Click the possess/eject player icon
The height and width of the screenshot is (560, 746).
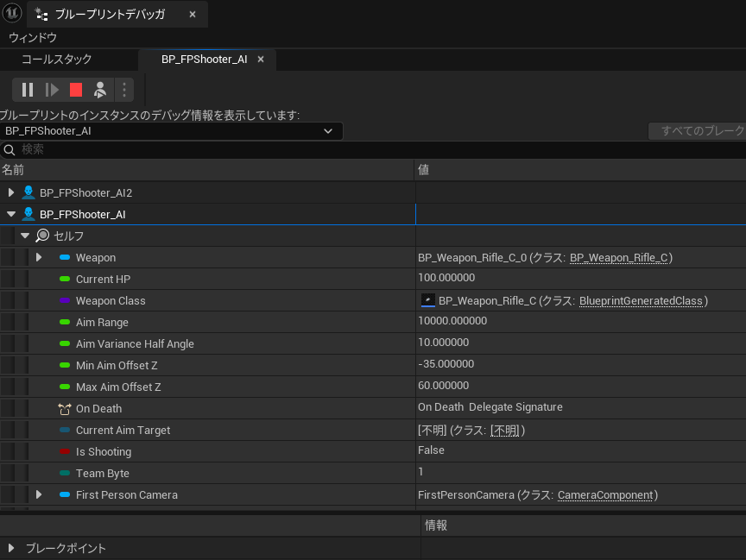click(x=99, y=89)
